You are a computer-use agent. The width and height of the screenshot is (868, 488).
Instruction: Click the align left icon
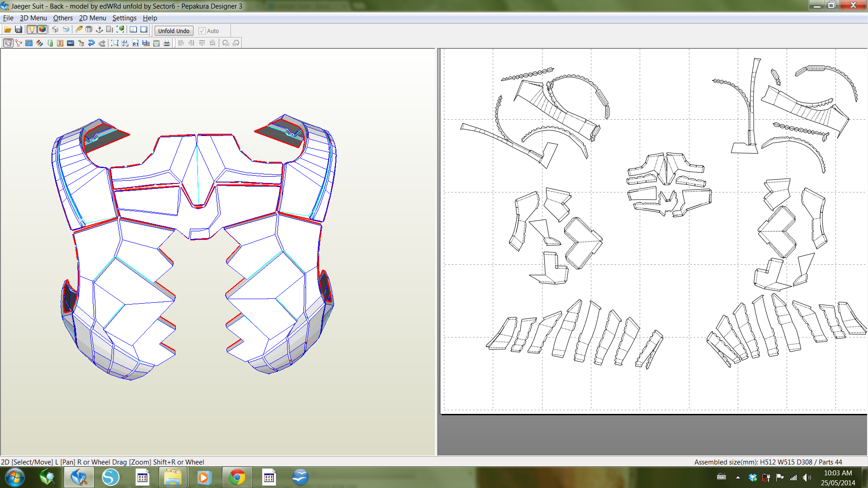tap(181, 43)
